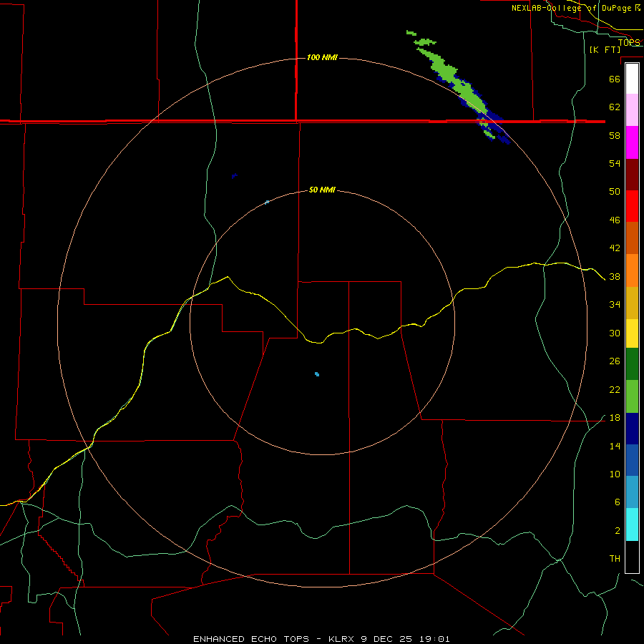Screen dimensions: 644x644
Task: Click the small blue echo near radar center
Action: pos(317,374)
